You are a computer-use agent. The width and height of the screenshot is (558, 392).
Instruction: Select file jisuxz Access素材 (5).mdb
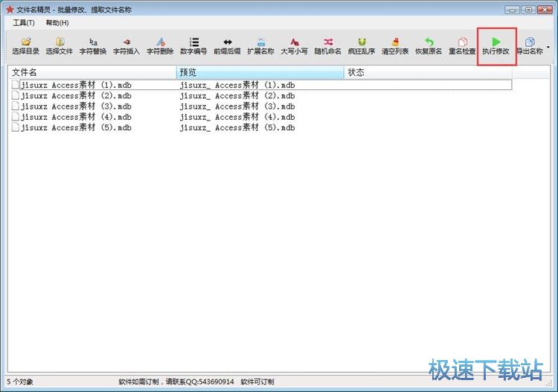tap(76, 128)
